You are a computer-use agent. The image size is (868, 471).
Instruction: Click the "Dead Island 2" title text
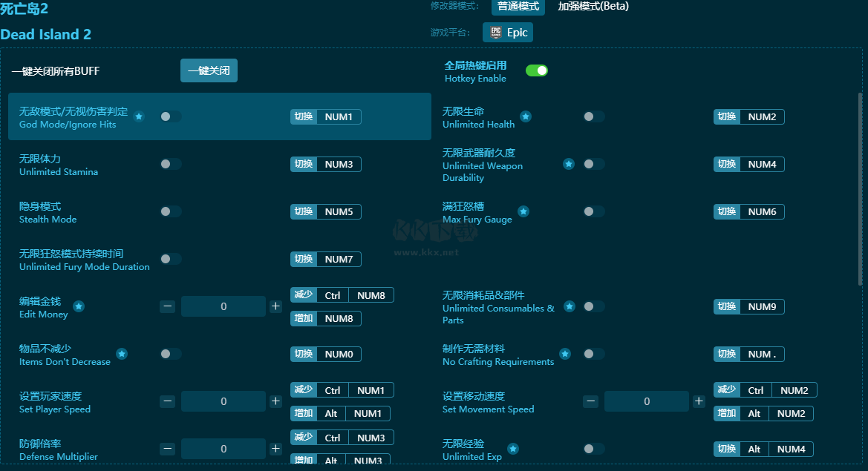(x=46, y=34)
